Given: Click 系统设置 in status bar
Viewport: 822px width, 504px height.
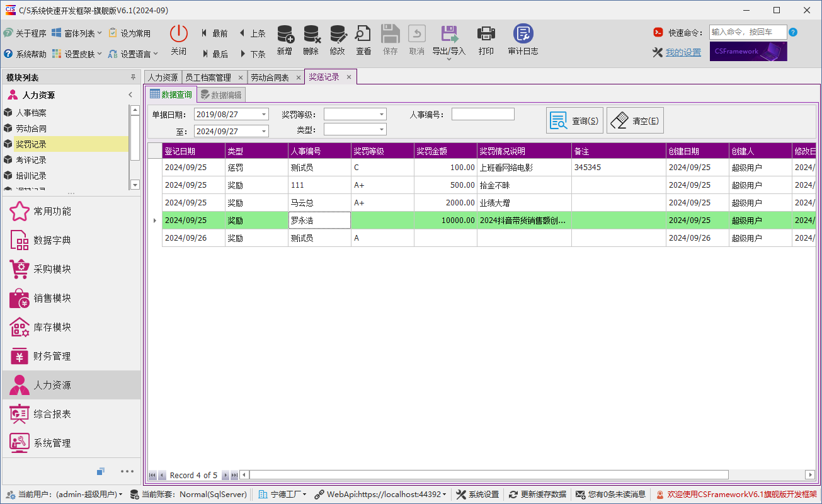Looking at the screenshot, I should point(477,495).
